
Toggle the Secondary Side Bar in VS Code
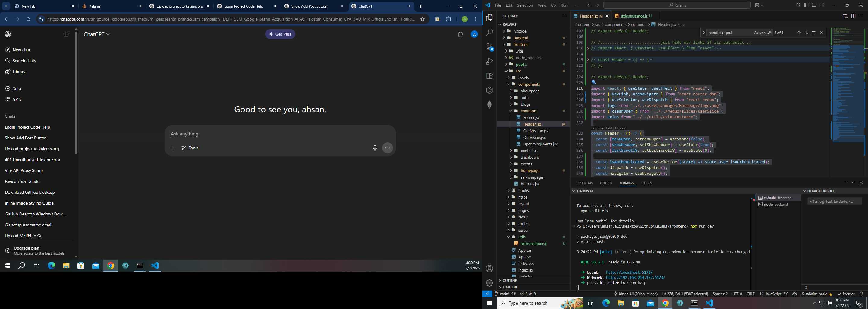pos(822,5)
